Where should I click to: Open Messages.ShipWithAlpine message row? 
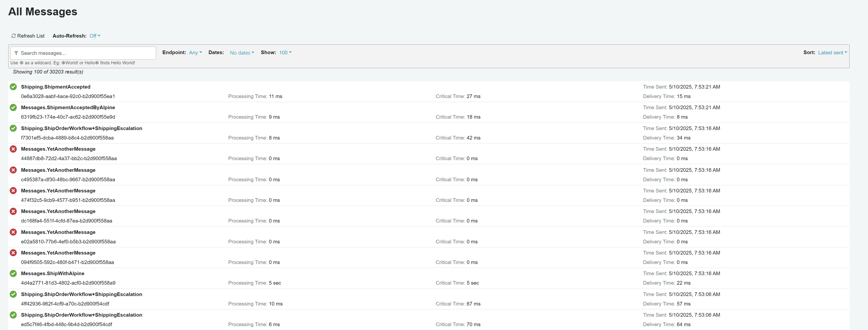pyautogui.click(x=53, y=273)
